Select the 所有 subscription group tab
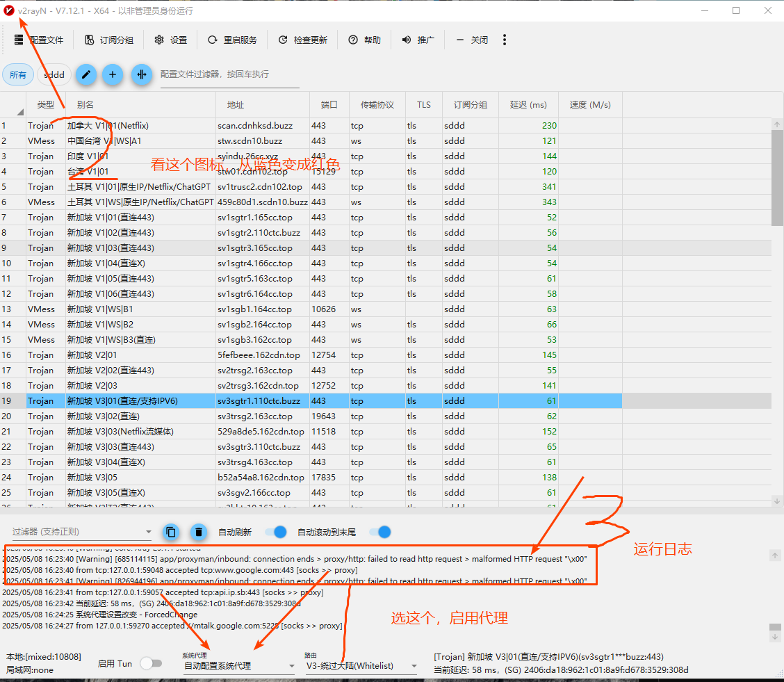This screenshot has width=784, height=682. pos(18,74)
